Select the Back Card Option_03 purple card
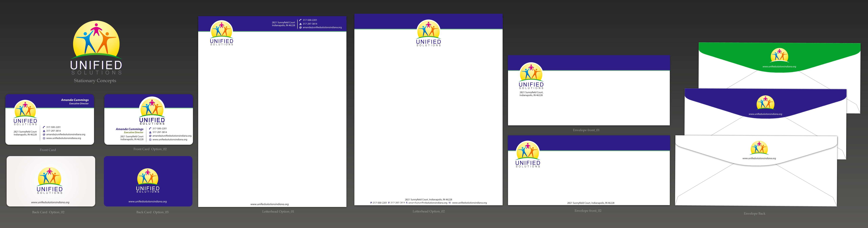The image size is (868, 228). [148, 181]
